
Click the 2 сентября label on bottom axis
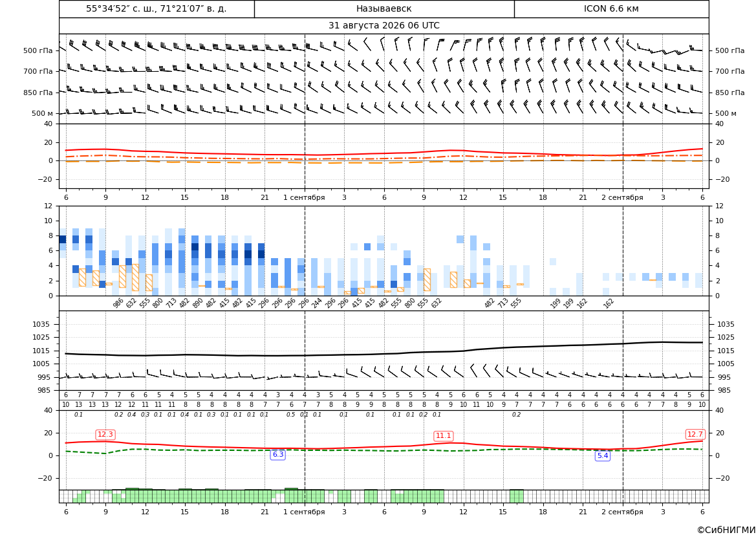[x=622, y=512]
